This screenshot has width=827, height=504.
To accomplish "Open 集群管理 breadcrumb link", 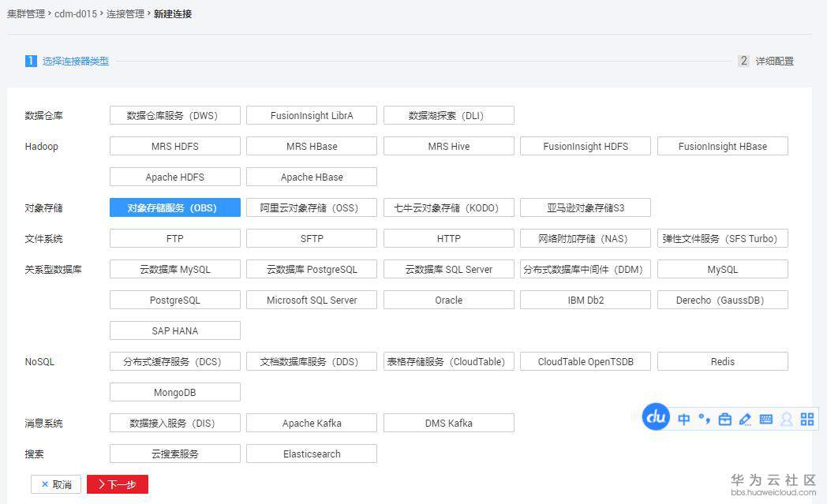I will tap(26, 14).
